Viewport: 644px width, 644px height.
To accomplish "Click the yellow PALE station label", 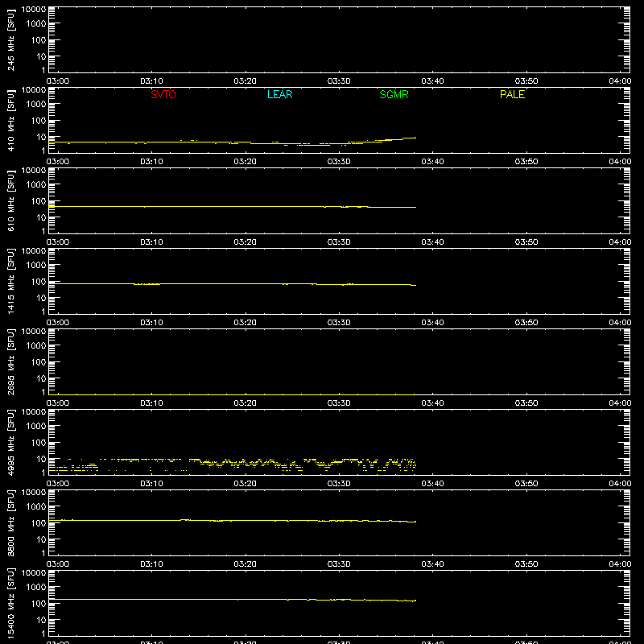I will coord(512,94).
